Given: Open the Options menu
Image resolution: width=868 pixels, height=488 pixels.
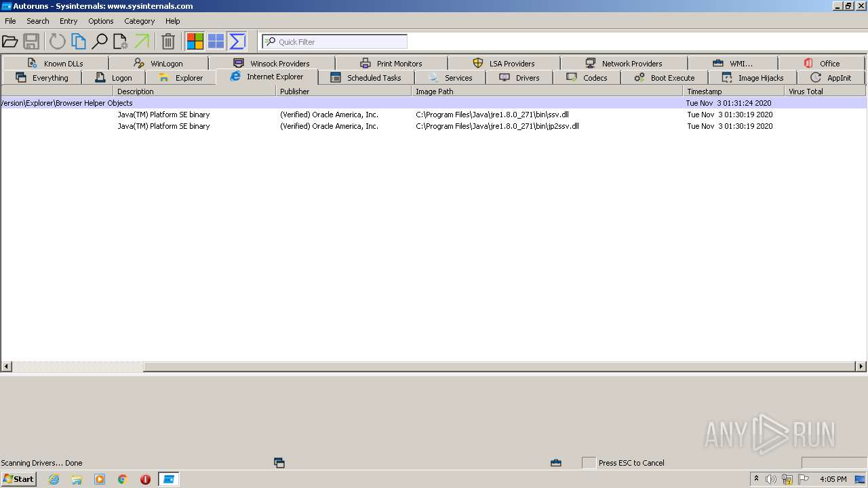Looking at the screenshot, I should pos(101,21).
